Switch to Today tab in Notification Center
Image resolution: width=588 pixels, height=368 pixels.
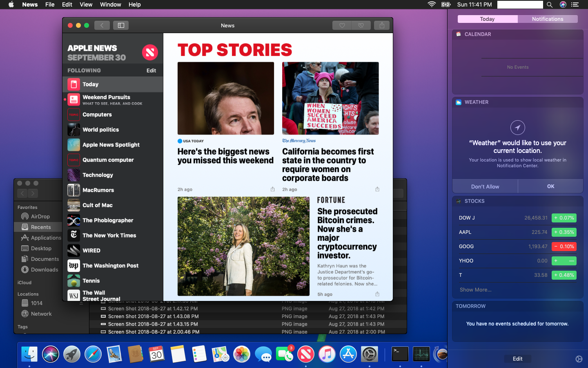pyautogui.click(x=488, y=19)
